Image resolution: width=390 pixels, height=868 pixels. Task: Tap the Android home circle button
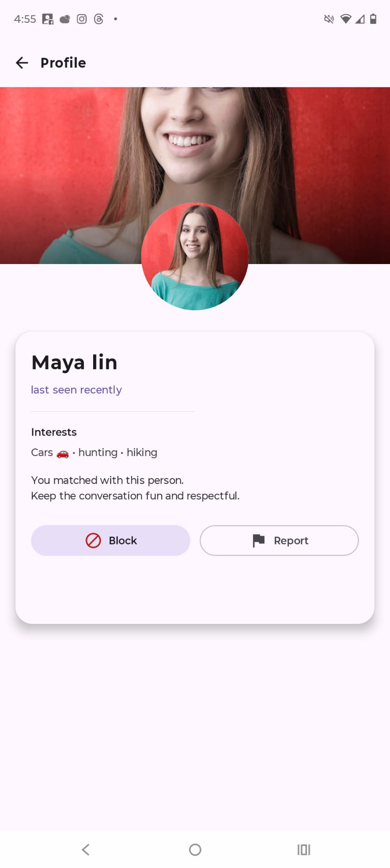(195, 849)
